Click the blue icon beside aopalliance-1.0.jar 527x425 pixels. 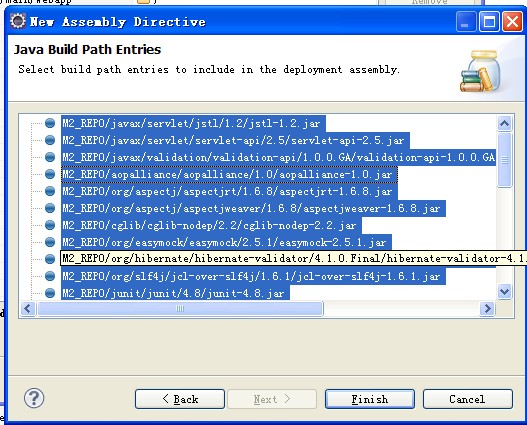(x=50, y=174)
